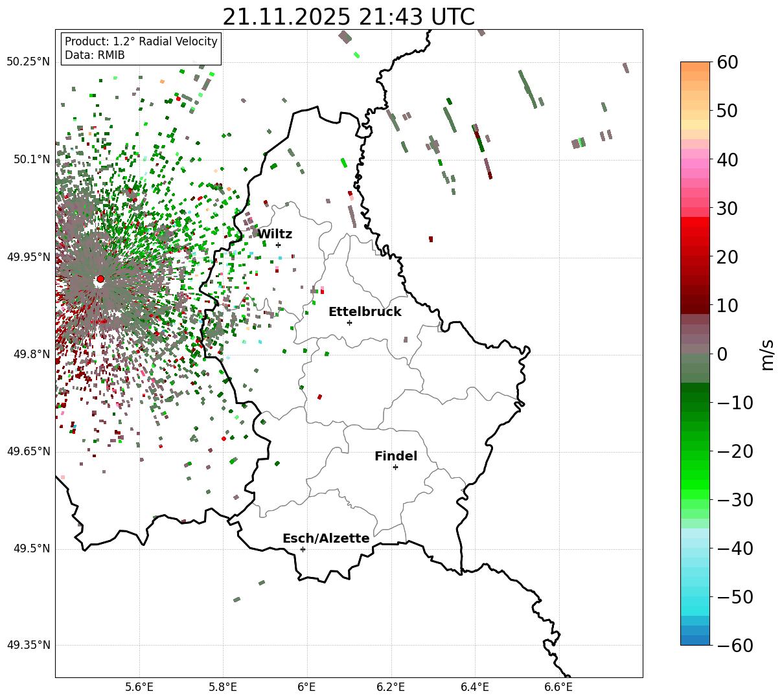This screenshot has width=782, height=700.
Task: Click the Data: RMIB text
Action: click(95, 55)
